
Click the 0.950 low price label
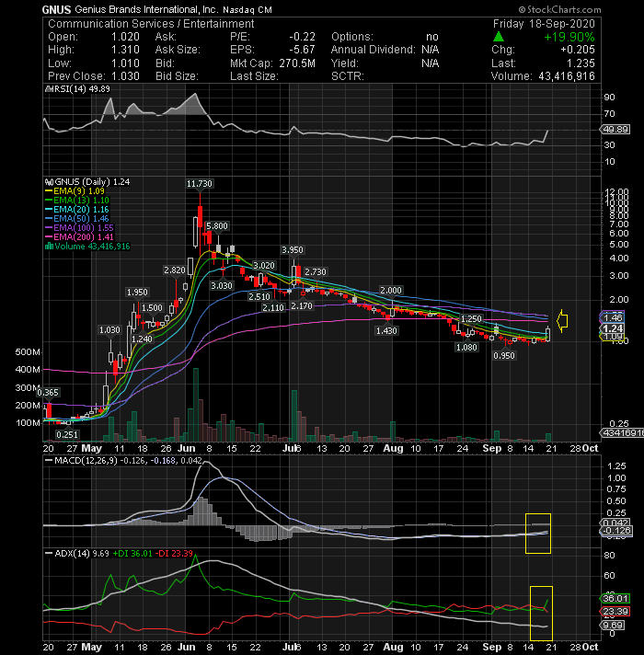tap(504, 355)
